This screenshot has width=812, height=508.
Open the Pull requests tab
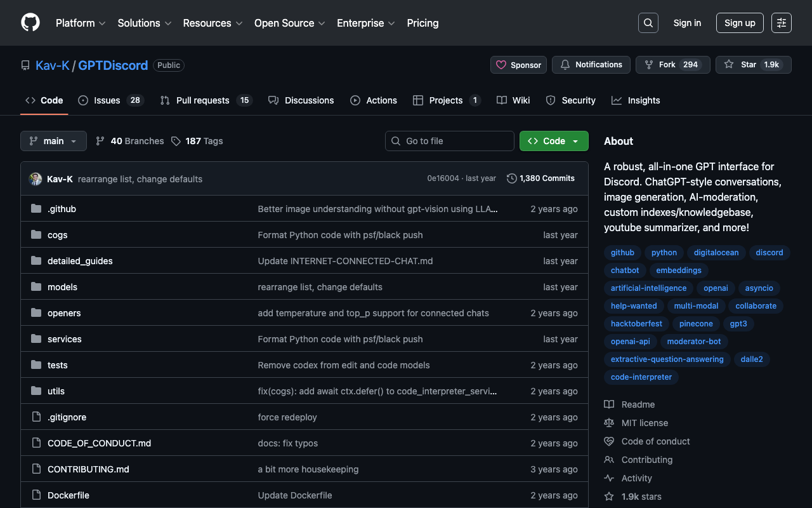pos(206,100)
